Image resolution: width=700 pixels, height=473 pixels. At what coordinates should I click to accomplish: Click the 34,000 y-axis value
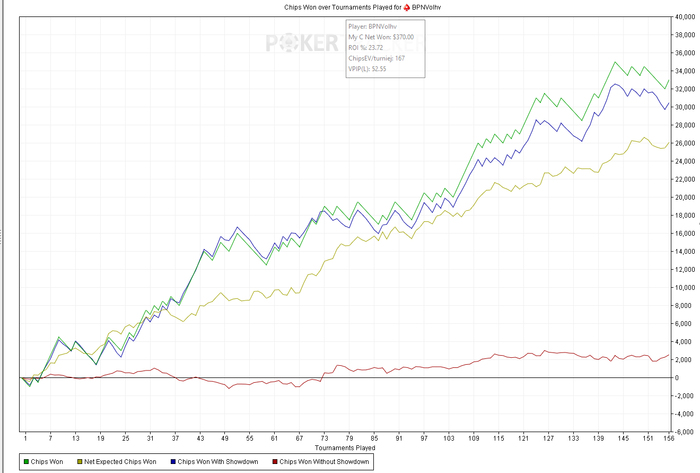click(x=685, y=71)
